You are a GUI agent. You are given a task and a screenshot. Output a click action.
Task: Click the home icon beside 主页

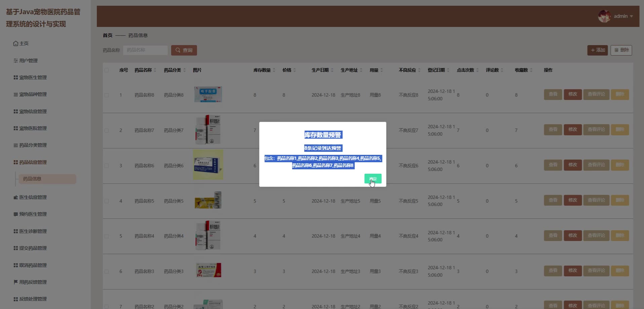pos(15,43)
